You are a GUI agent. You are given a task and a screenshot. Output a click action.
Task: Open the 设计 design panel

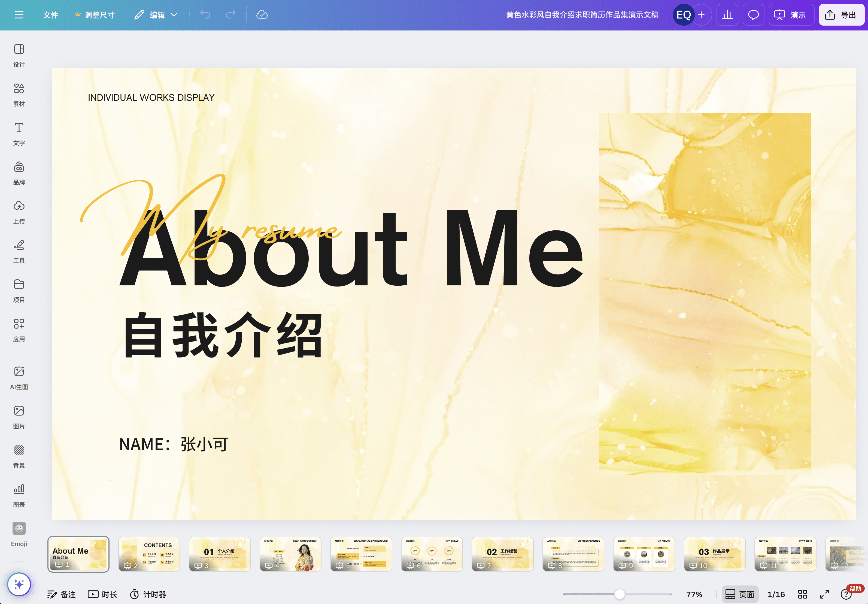coord(19,56)
